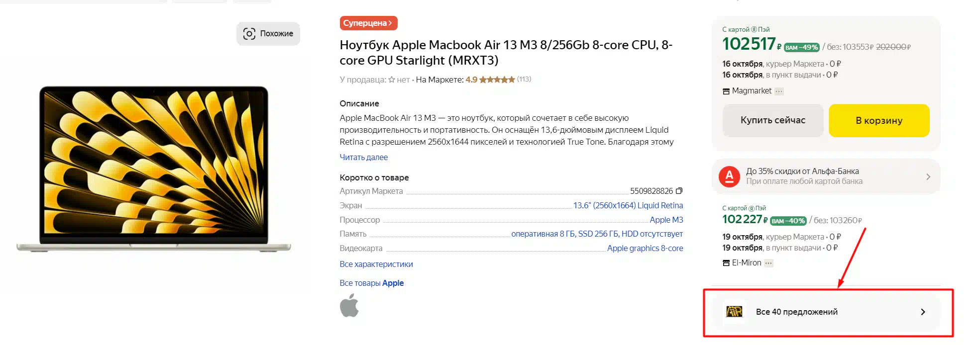Image resolution: width=980 pixels, height=345 pixels.
Task: Click the camera icon in the Похожие button
Action: 249,34
